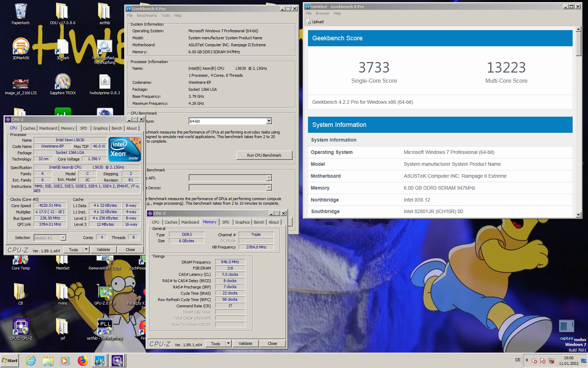The height and width of the screenshot is (368, 588).
Task: Expand Tools arrow in CPU-Z CPU window
Action: coord(86,250)
